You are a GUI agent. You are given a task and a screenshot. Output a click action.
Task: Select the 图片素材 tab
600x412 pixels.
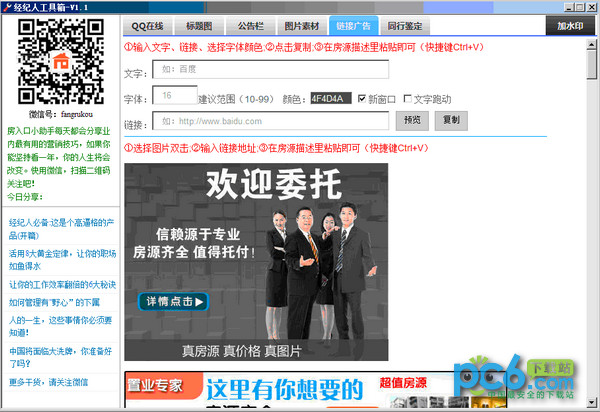tap(302, 26)
